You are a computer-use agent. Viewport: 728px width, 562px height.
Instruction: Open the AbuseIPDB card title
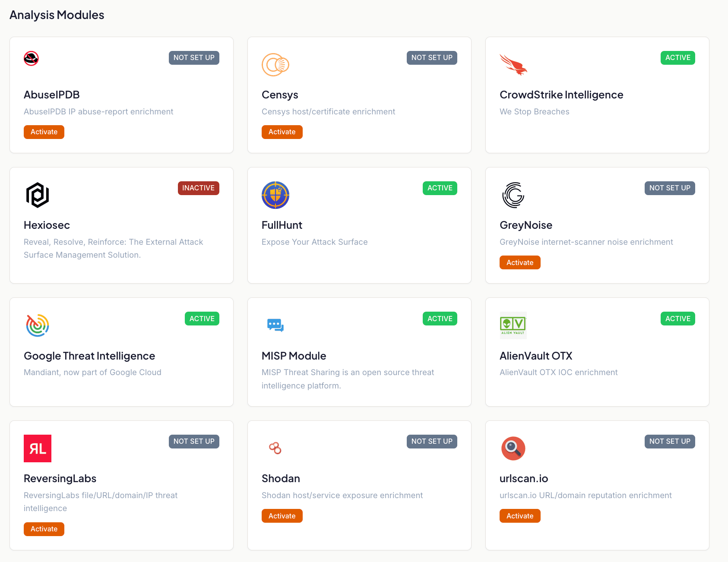coord(52,95)
